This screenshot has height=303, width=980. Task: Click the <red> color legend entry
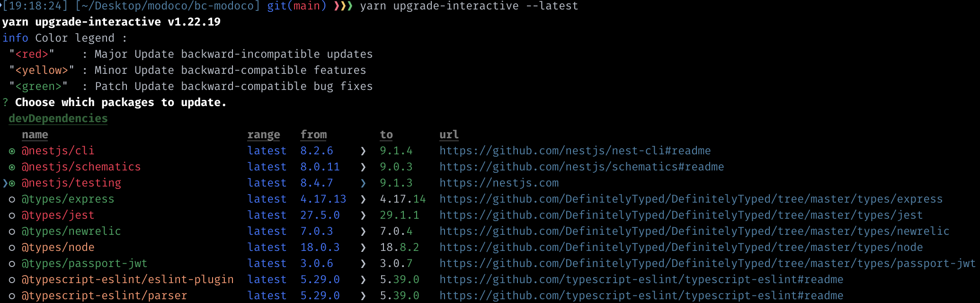31,54
